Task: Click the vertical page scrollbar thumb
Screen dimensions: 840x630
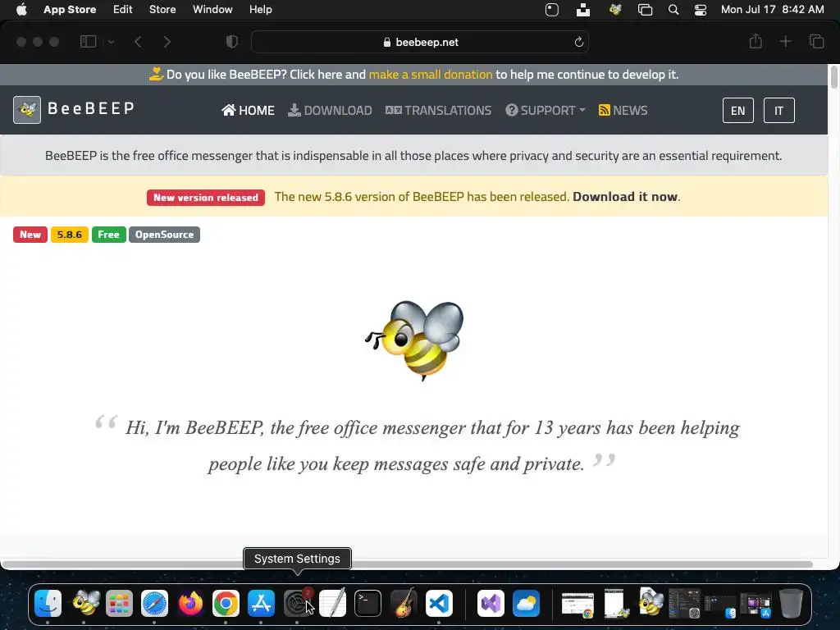Action: click(x=833, y=76)
